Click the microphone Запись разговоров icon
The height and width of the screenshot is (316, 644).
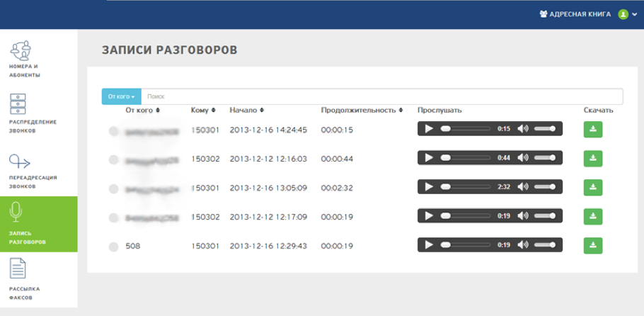coord(16,212)
